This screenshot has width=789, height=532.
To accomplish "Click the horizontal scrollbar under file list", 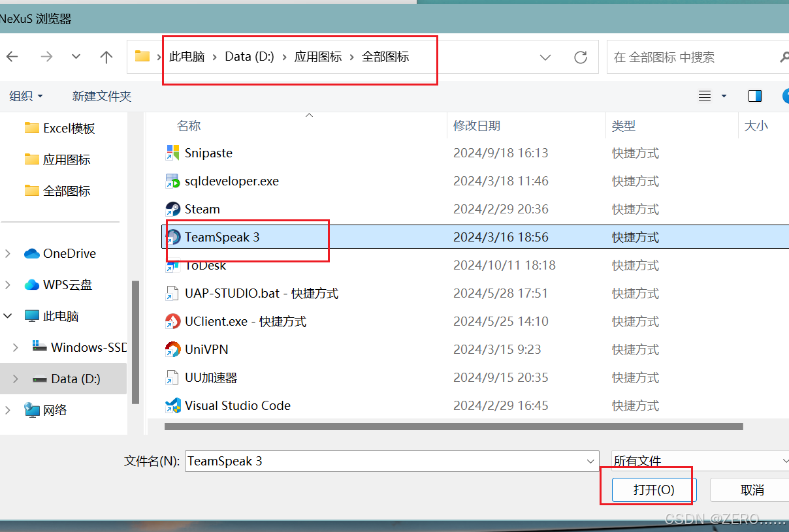I will (454, 427).
